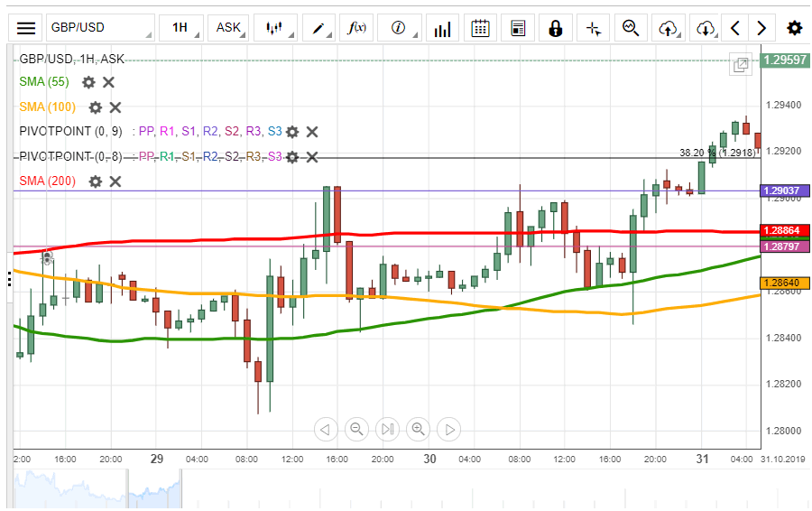Remove the SMA (200) indicator

(115, 181)
